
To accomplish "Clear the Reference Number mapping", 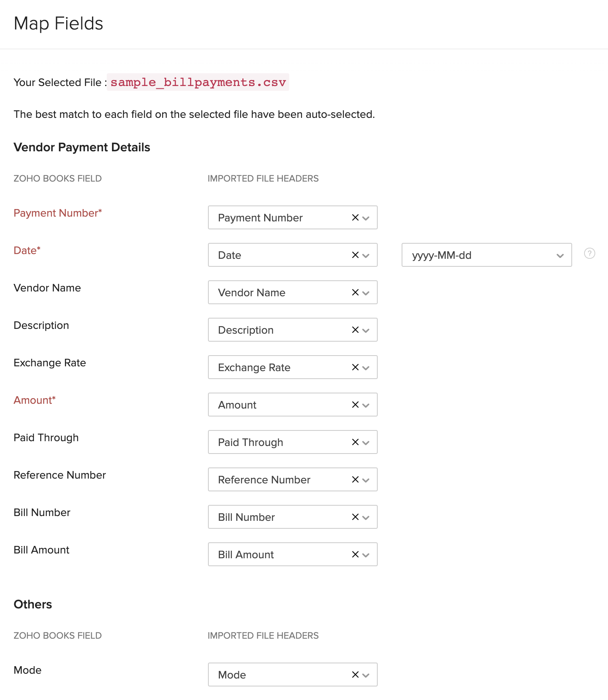I will [355, 479].
